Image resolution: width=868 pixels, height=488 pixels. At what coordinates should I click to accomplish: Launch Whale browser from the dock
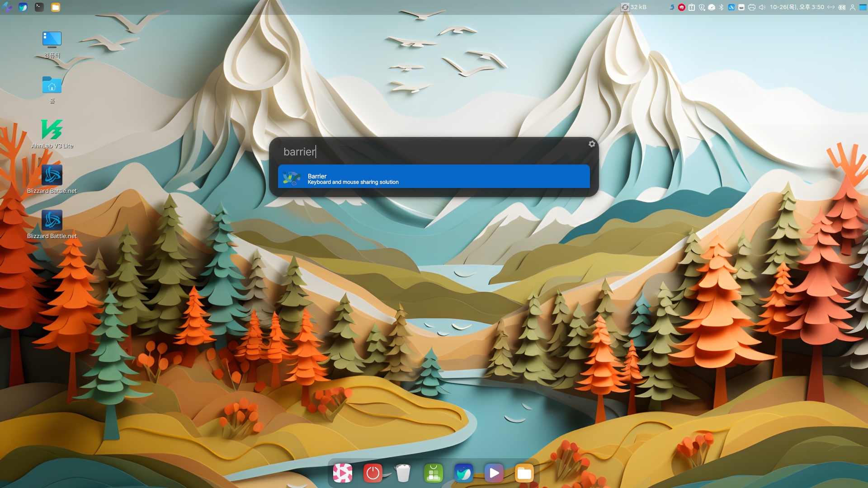[463, 473]
